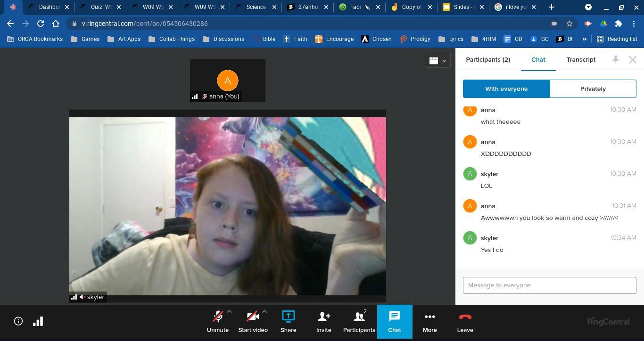
Task: Open ORCA Bookmarks folder
Action: tap(35, 39)
